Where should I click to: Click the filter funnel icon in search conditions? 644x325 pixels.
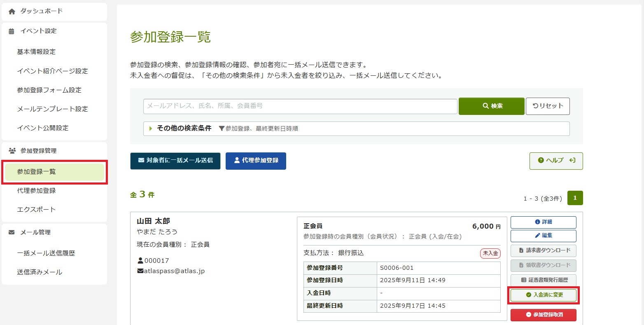222,129
